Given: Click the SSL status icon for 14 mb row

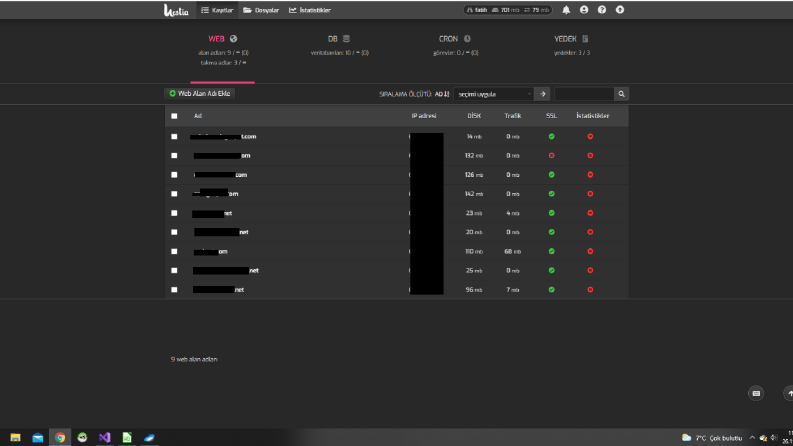Looking at the screenshot, I should tap(551, 137).
